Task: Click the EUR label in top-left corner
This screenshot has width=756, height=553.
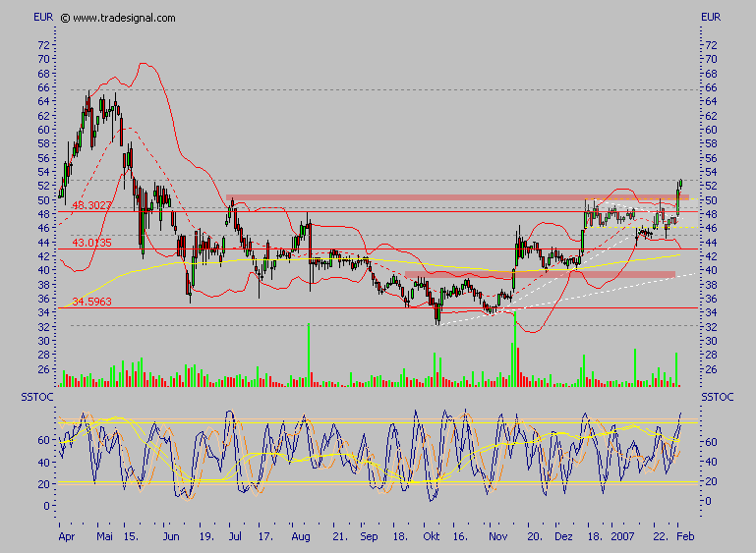Action: (x=42, y=18)
